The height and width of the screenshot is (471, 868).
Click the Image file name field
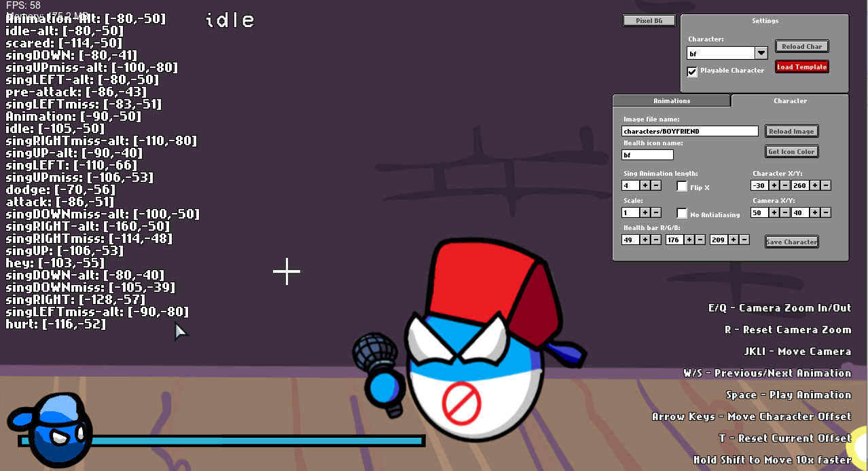(x=689, y=131)
